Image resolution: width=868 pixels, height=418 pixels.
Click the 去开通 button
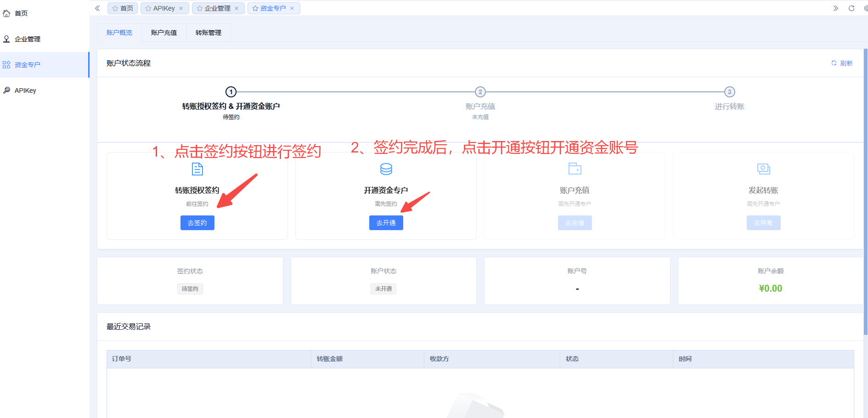(x=386, y=223)
